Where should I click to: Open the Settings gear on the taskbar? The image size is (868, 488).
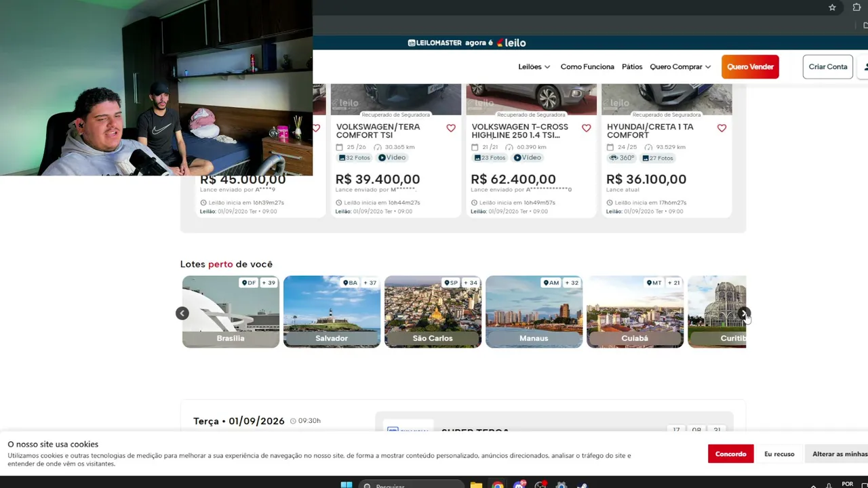pos(561,485)
